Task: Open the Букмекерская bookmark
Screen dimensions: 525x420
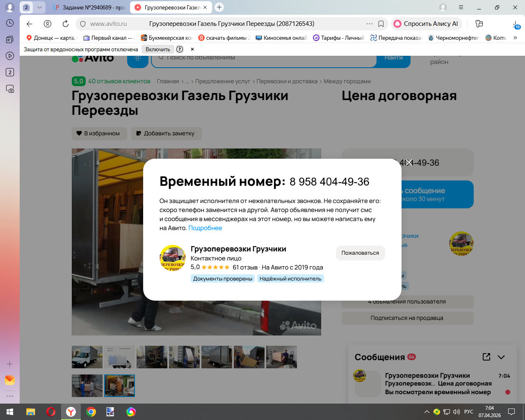Action: click(167, 38)
